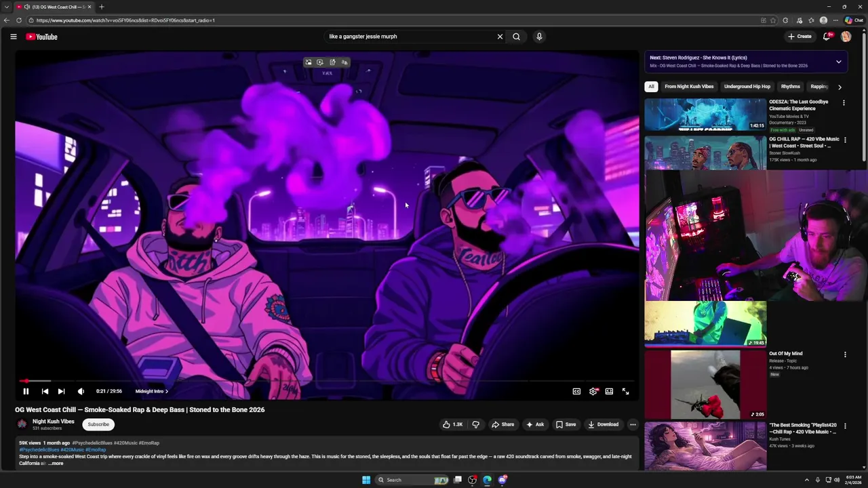Select From Night Kush Vibes chip
The image size is (868, 488).
pyautogui.click(x=689, y=87)
